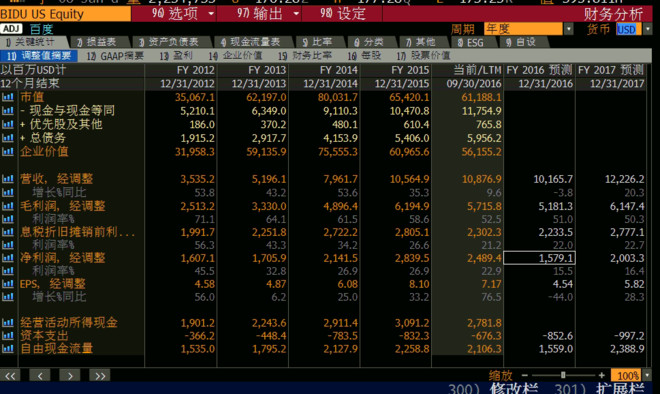Click FY 2012 market cap value 35,067.1

195,97
